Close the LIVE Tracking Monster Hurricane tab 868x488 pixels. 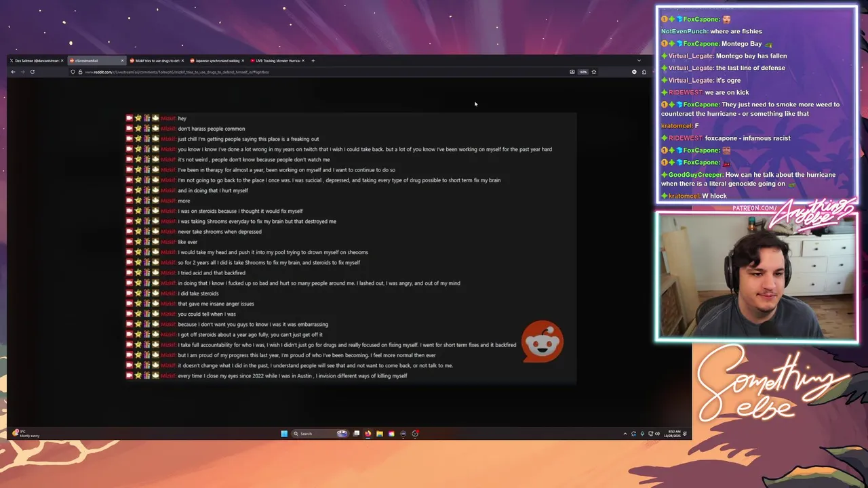coord(303,60)
